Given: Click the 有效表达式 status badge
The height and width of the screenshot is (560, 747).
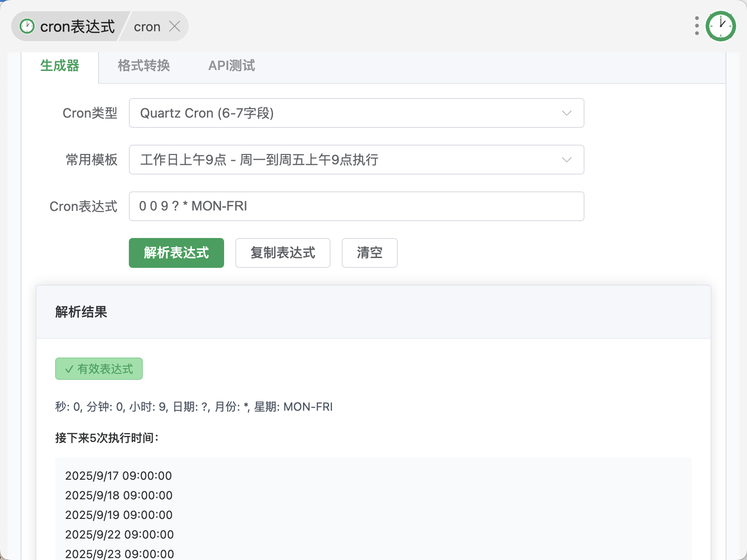Looking at the screenshot, I should [x=99, y=369].
